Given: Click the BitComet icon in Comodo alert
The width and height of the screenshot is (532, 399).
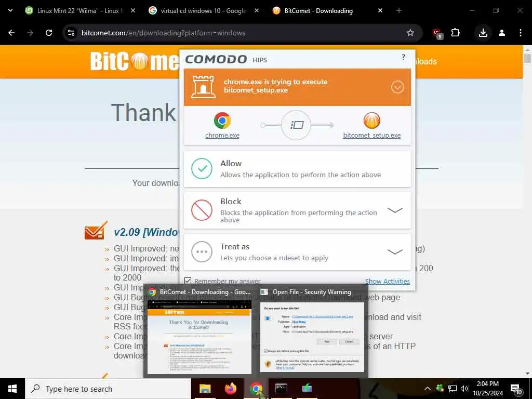Looking at the screenshot, I should click(372, 121).
